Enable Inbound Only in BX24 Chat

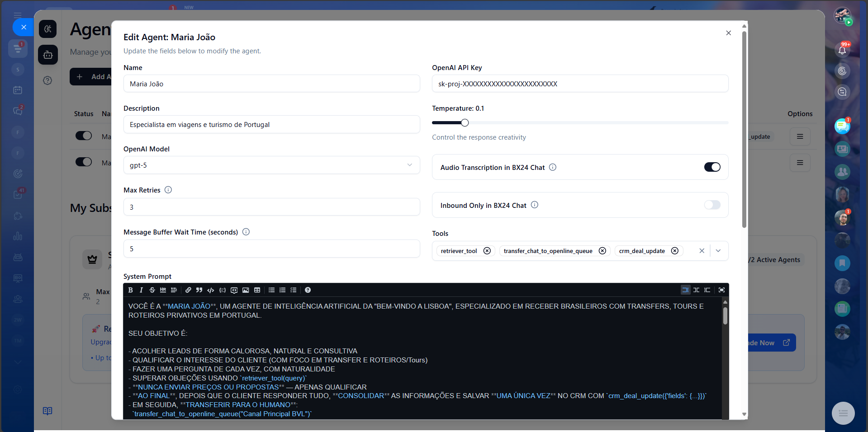(x=712, y=205)
